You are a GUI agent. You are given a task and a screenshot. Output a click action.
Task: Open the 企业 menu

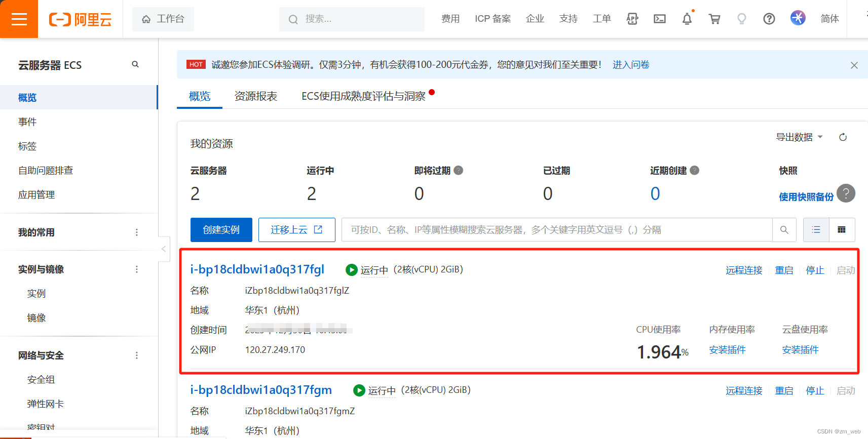click(x=535, y=19)
